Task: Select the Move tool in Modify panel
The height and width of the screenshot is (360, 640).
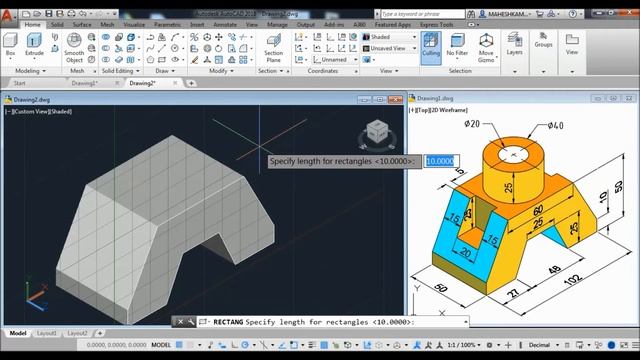Action: click(219, 37)
